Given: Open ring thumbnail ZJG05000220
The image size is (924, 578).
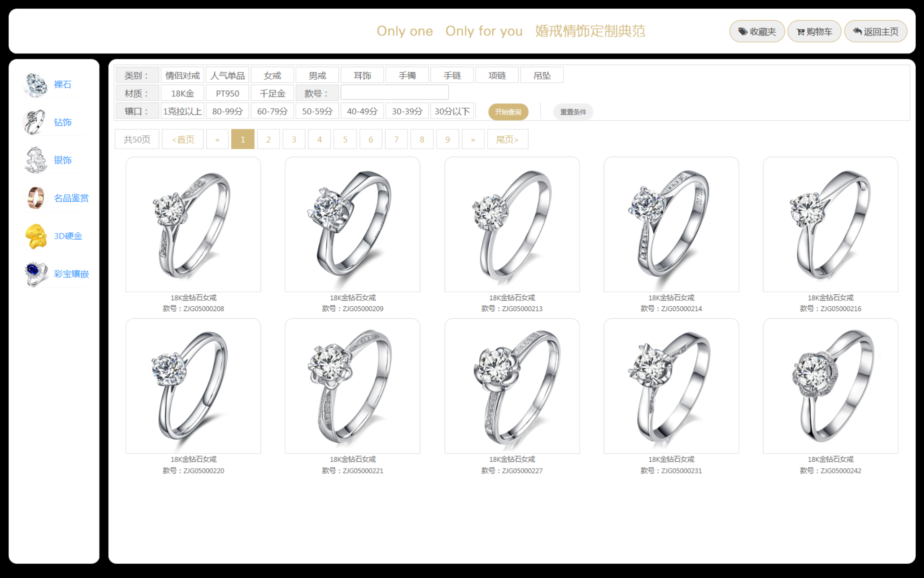Looking at the screenshot, I should pyautogui.click(x=193, y=386).
